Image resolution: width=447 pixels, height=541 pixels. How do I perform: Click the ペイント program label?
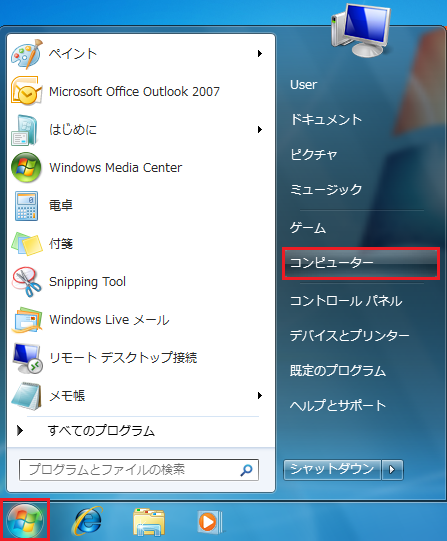point(73,53)
